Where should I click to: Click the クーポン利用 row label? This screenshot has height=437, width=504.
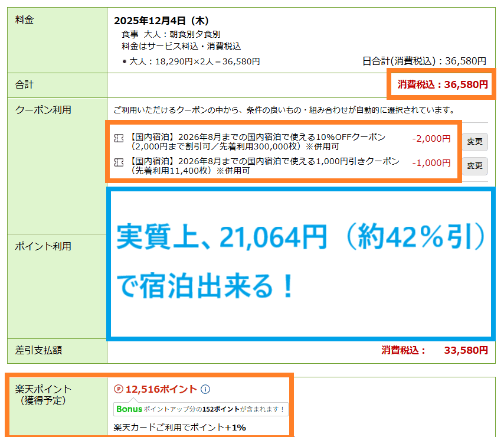click(x=43, y=110)
